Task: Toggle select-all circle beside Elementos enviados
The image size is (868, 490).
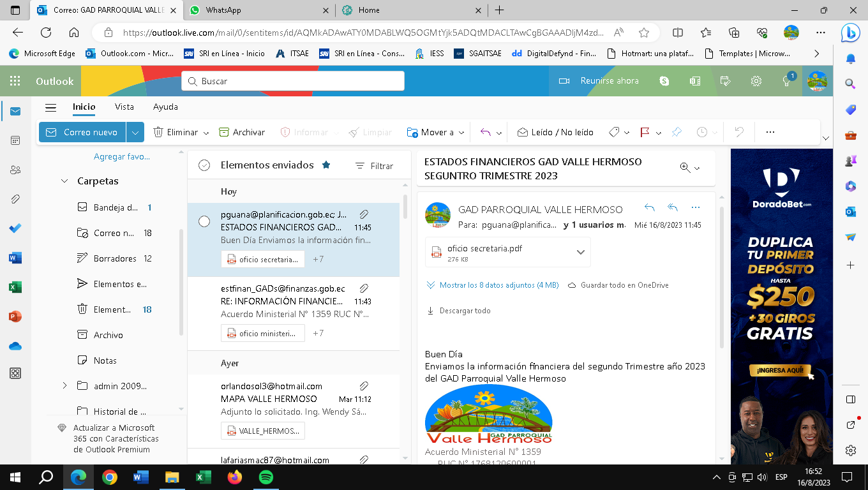Action: click(x=204, y=165)
